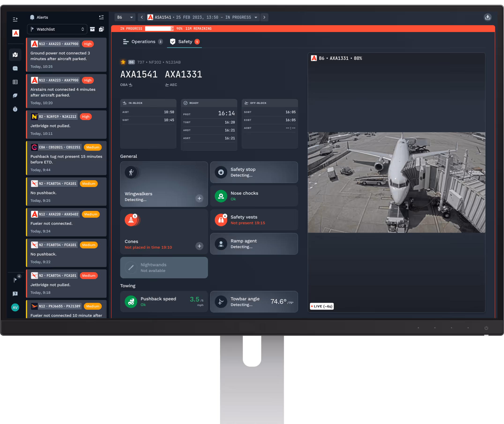
Task: Expand the Cones card plus button
Action: click(x=199, y=246)
